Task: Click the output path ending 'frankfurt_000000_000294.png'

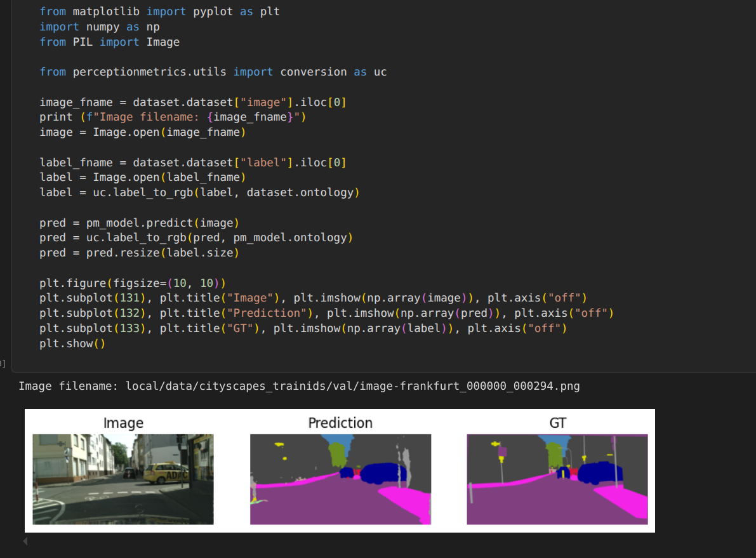Action: point(352,387)
